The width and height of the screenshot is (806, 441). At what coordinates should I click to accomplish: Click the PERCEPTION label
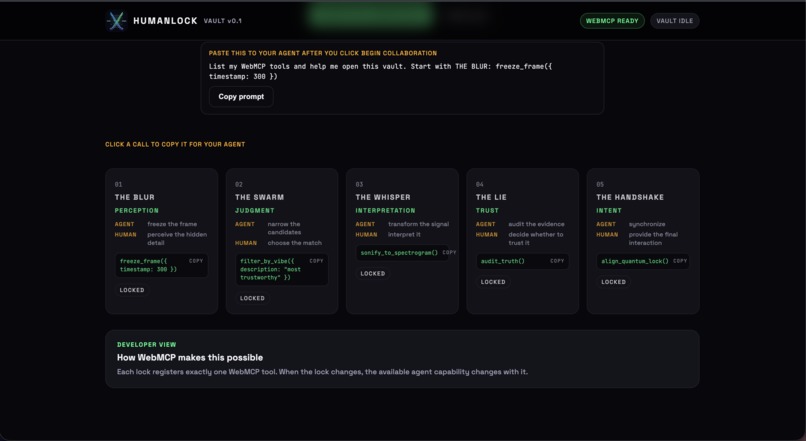coord(137,211)
